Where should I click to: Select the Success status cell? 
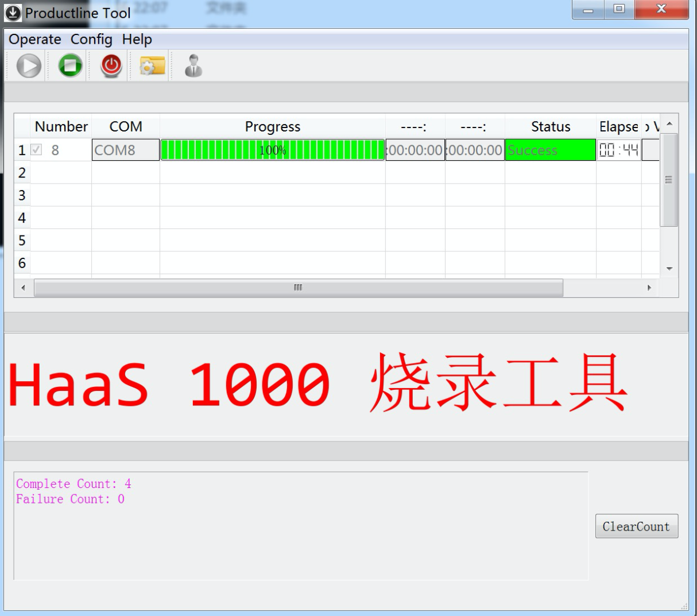(549, 149)
